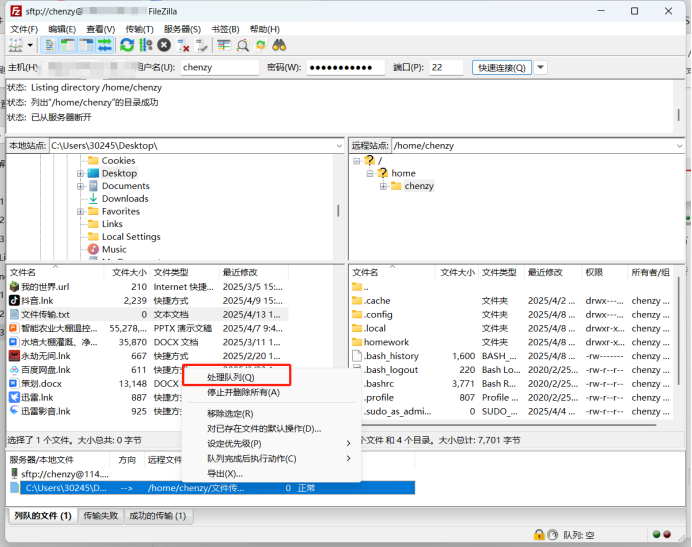Switch to the 列队的文件 (1) tab

click(x=42, y=516)
